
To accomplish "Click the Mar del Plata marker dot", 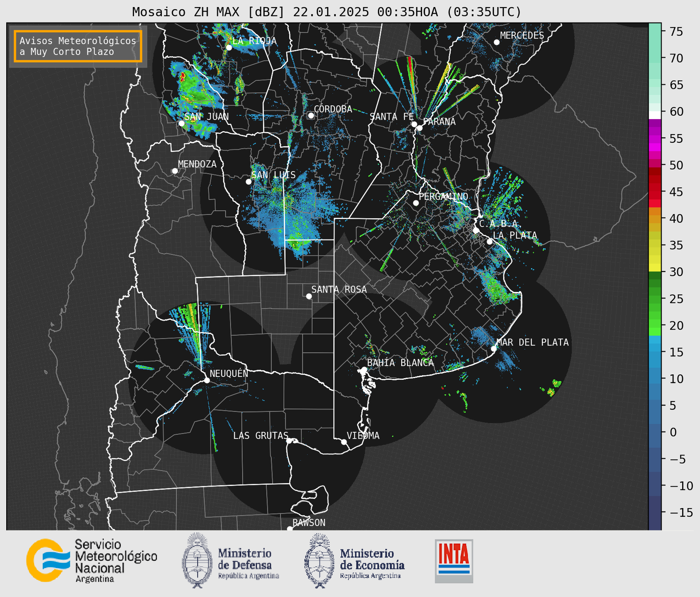I will (x=494, y=348).
